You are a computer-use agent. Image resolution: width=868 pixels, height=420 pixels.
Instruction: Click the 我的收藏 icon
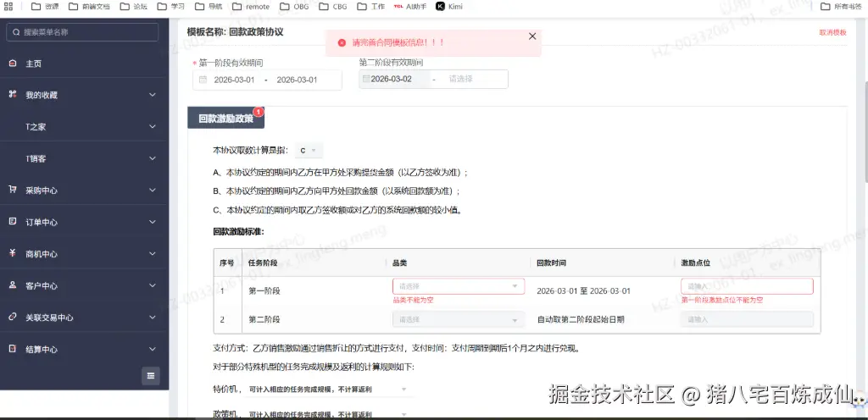(x=13, y=95)
